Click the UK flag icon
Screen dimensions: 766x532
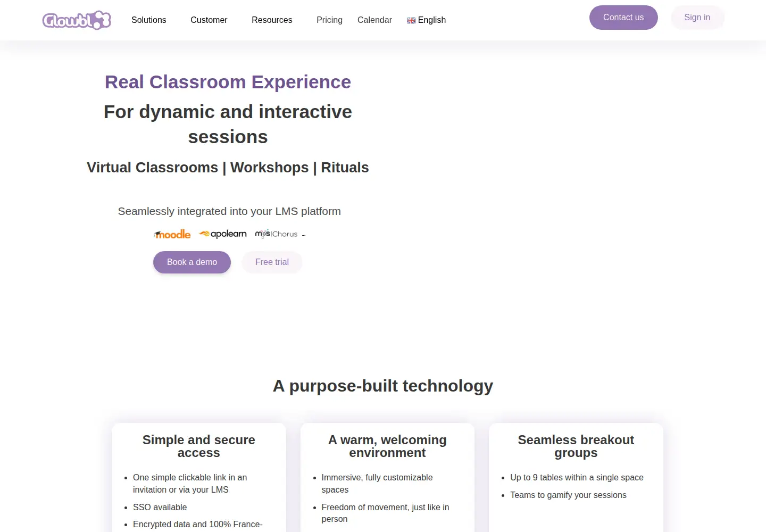pos(411,20)
